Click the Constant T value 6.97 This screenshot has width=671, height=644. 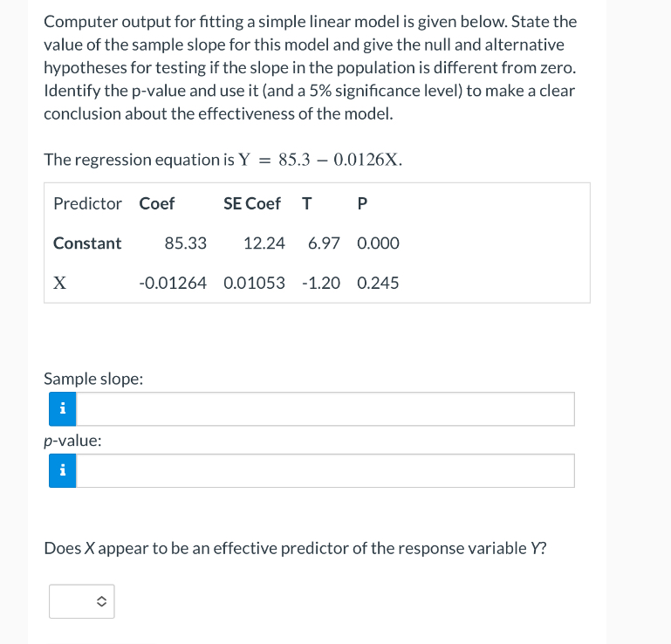[324, 243]
